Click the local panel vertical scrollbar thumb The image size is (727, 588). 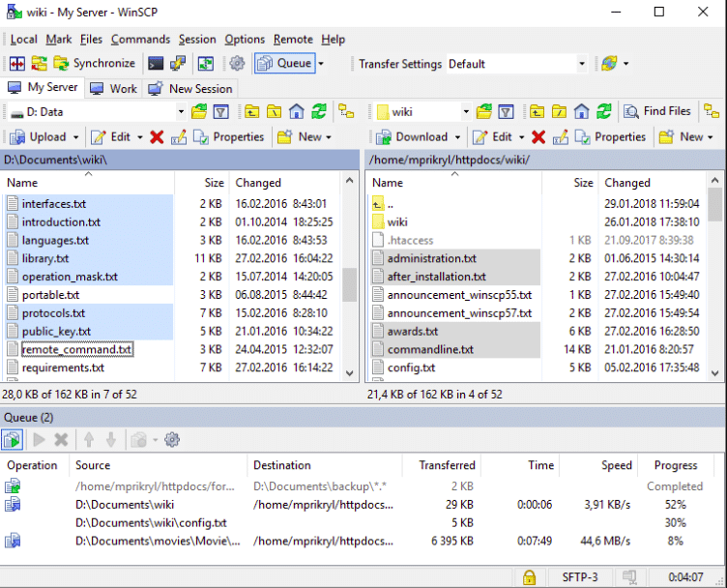(x=350, y=285)
